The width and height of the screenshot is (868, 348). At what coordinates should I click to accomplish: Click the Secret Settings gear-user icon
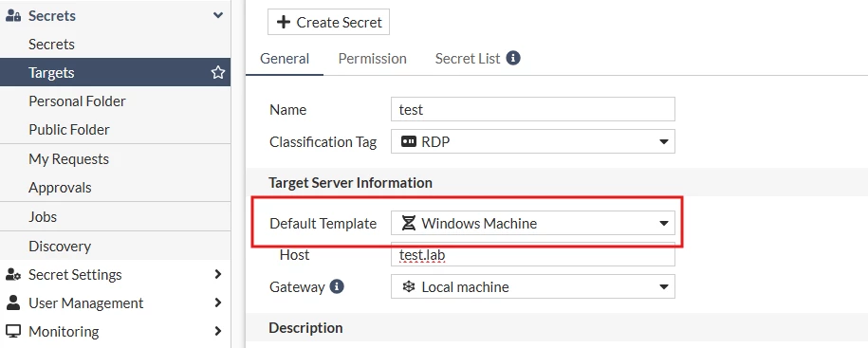pos(13,274)
